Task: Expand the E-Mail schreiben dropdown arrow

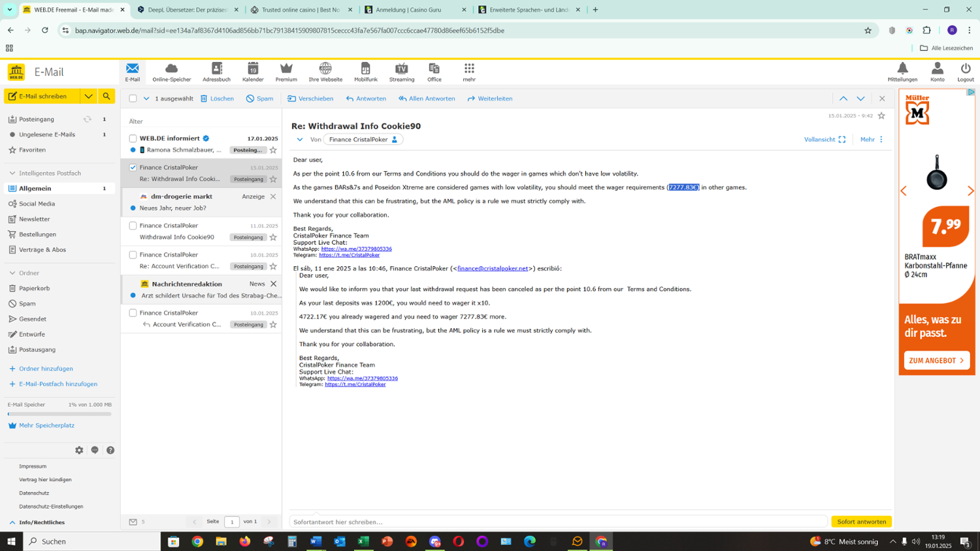Action: pyautogui.click(x=88, y=96)
